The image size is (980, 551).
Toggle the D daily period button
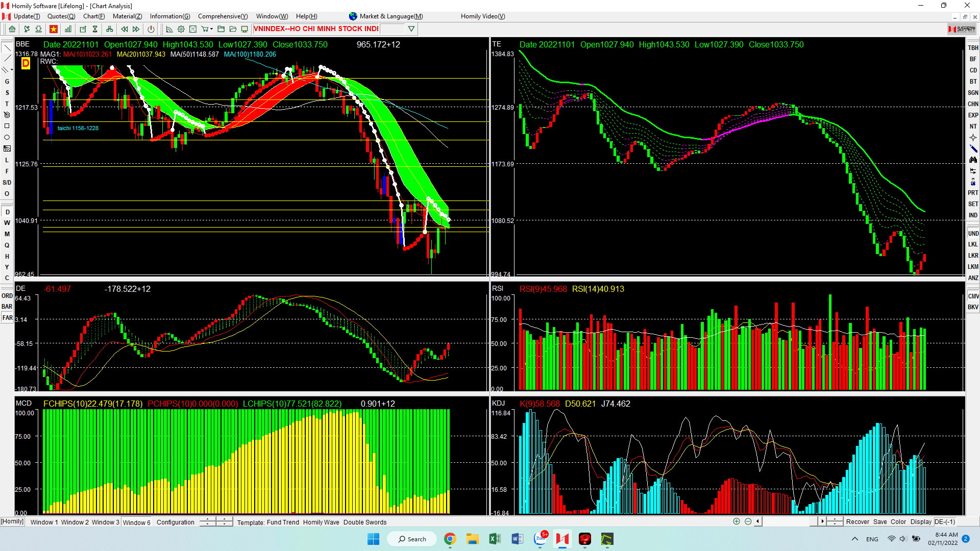[x=7, y=212]
